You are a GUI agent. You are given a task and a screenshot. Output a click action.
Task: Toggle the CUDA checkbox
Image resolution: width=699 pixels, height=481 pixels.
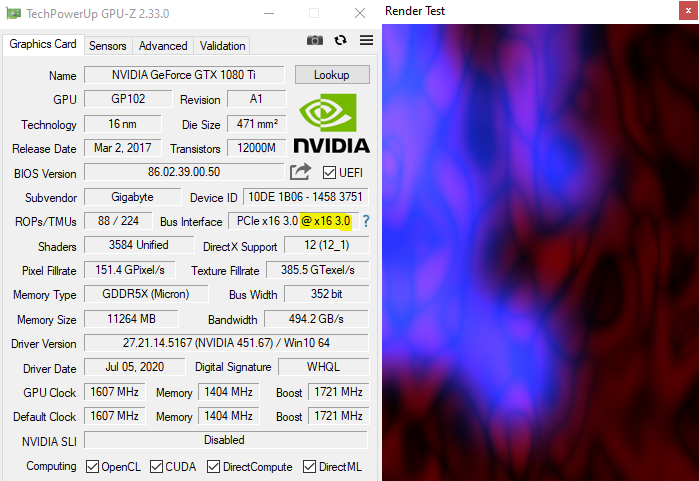(x=156, y=467)
